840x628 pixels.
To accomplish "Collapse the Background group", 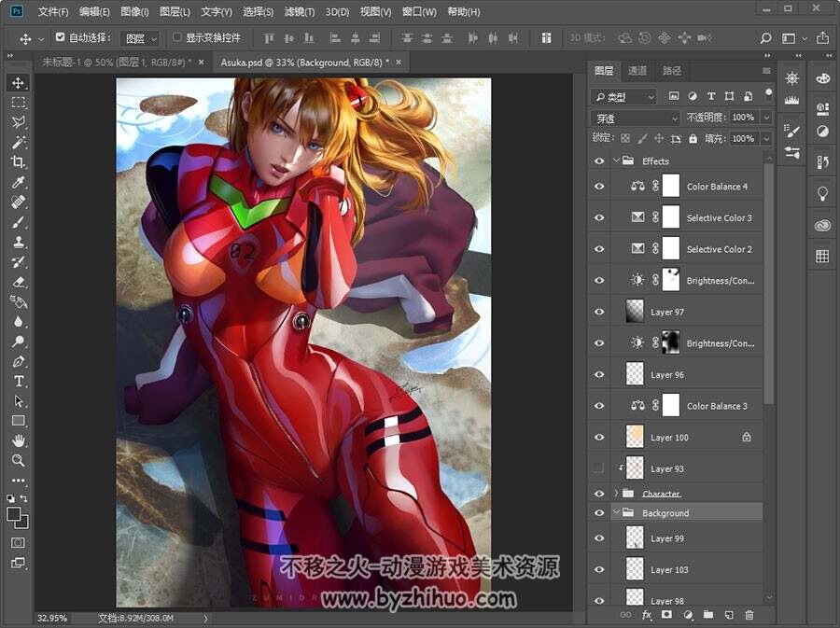I will point(616,512).
